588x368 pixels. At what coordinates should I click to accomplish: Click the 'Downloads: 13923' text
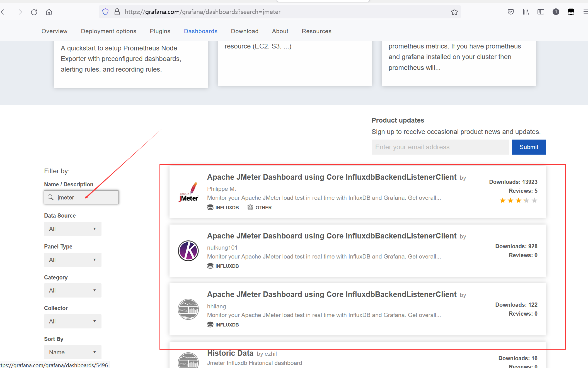tap(513, 182)
